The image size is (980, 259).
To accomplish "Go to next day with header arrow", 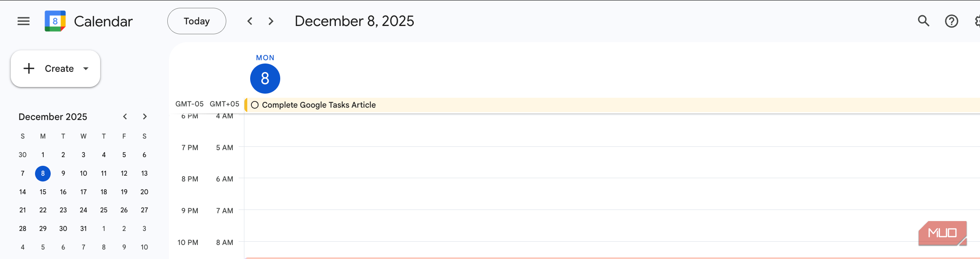I will point(271,21).
